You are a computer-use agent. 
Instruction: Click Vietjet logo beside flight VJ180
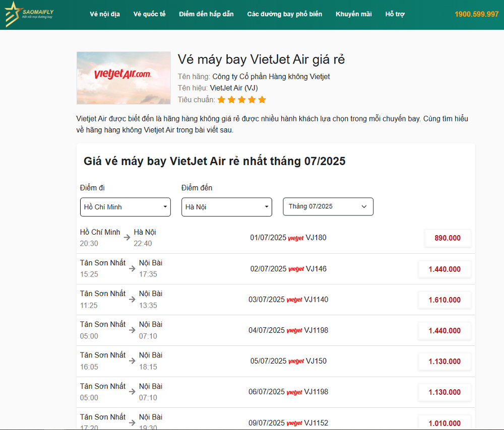pyautogui.click(x=296, y=238)
